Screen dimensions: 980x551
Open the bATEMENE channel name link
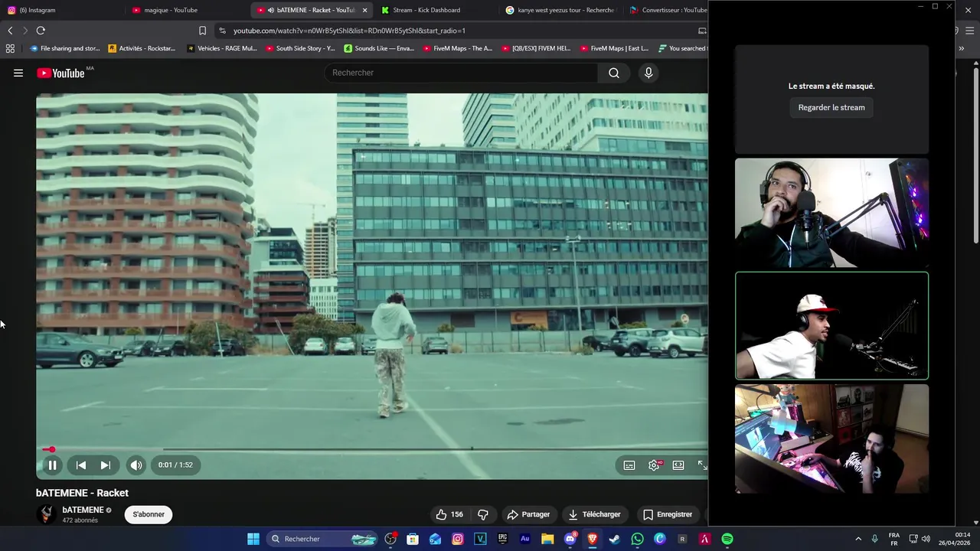83,510
